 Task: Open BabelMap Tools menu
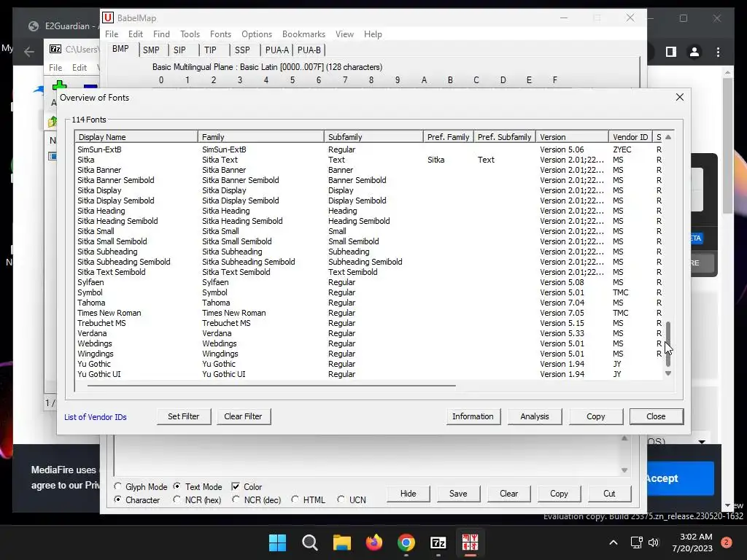coord(190,34)
